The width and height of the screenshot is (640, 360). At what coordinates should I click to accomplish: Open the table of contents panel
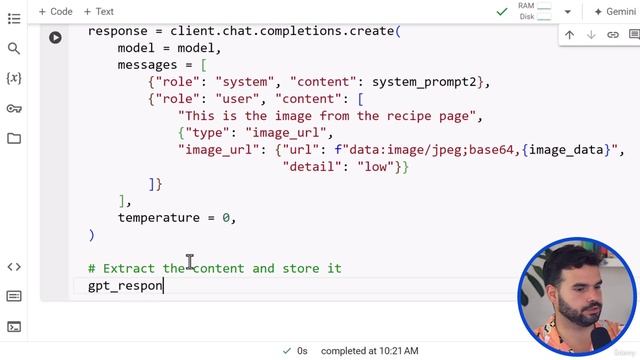14,18
